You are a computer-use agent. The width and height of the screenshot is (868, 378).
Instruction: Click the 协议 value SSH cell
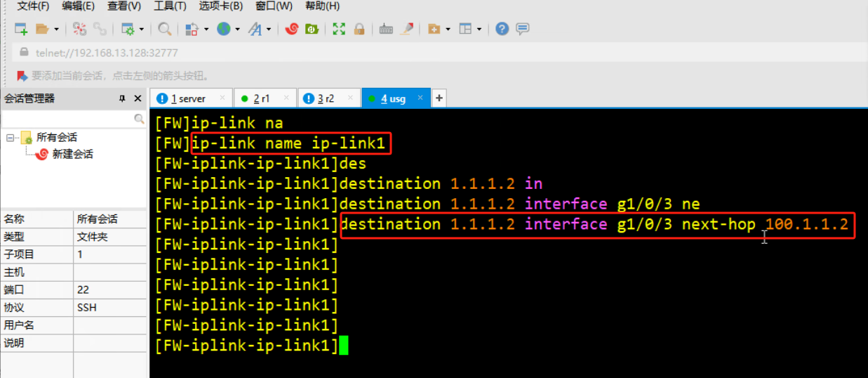click(x=110, y=308)
